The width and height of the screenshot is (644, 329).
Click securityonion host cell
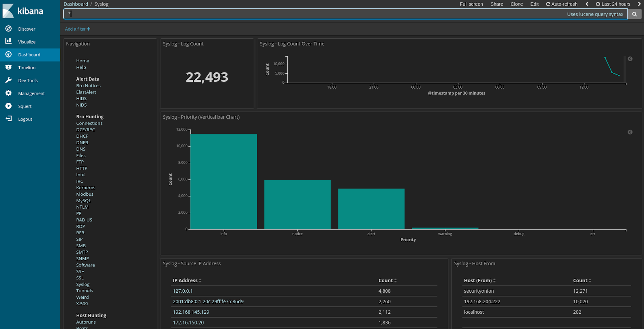pos(479,291)
